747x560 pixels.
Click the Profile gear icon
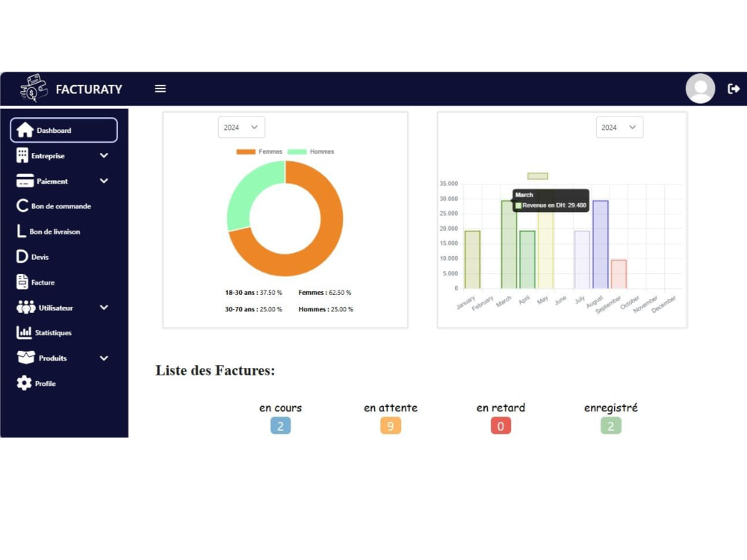coord(24,383)
